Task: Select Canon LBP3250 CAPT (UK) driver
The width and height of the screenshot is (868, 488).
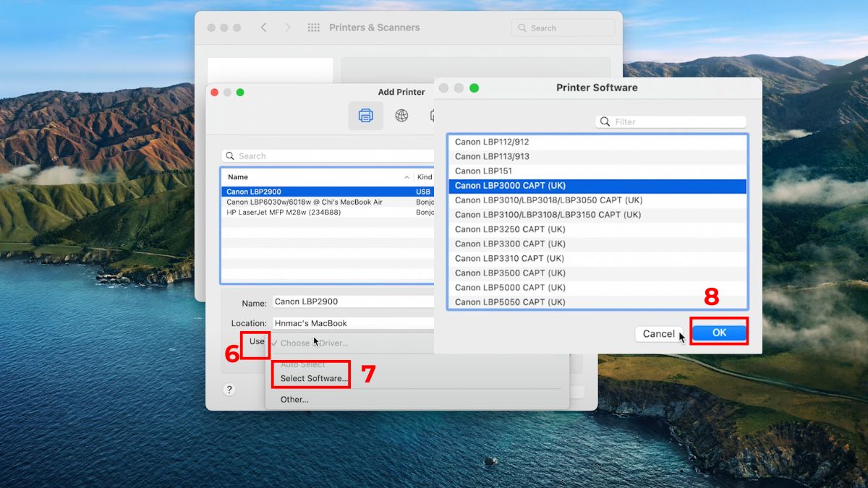Action: 597,229
